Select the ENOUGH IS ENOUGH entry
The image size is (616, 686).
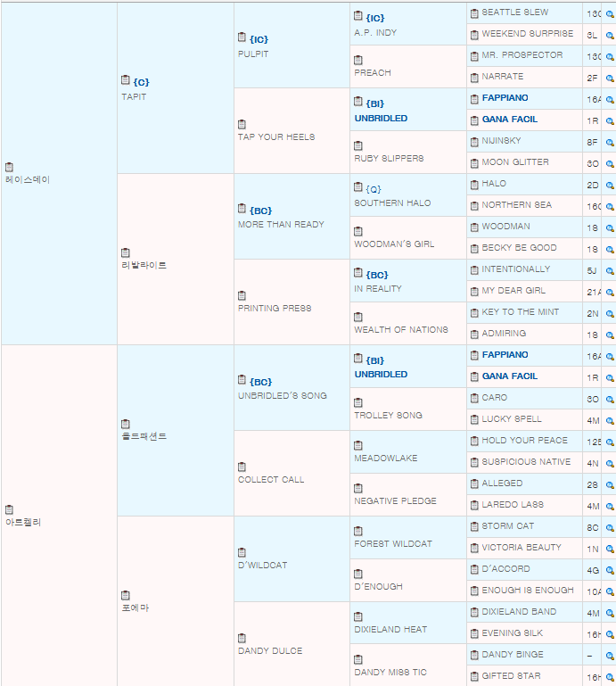tap(528, 591)
